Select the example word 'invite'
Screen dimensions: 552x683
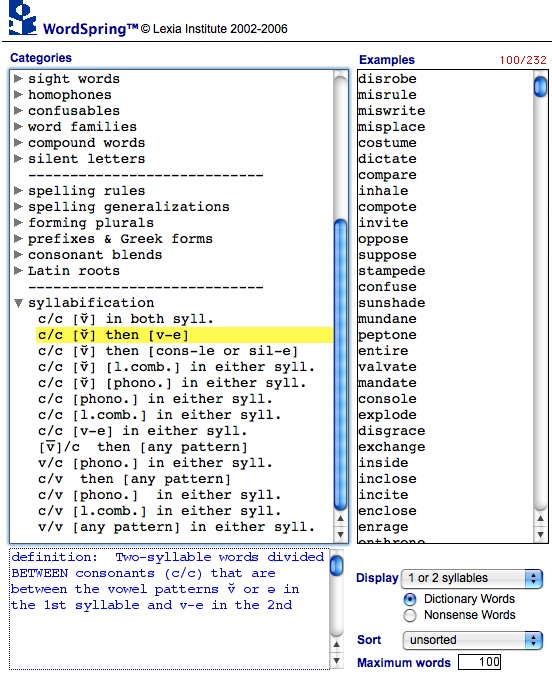point(383,223)
